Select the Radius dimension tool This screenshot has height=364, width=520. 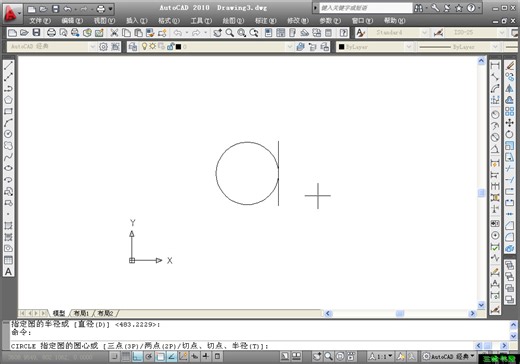click(495, 114)
